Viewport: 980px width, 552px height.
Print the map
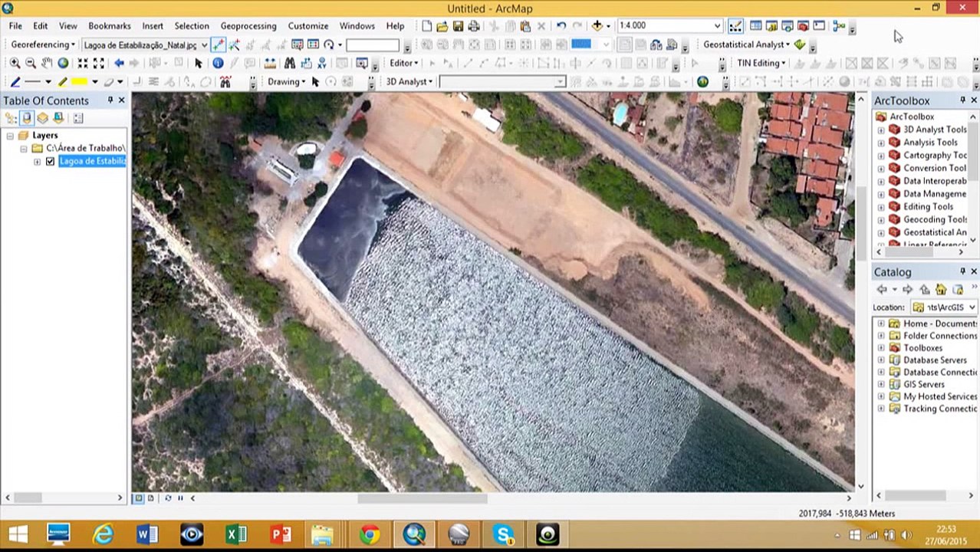tap(473, 25)
